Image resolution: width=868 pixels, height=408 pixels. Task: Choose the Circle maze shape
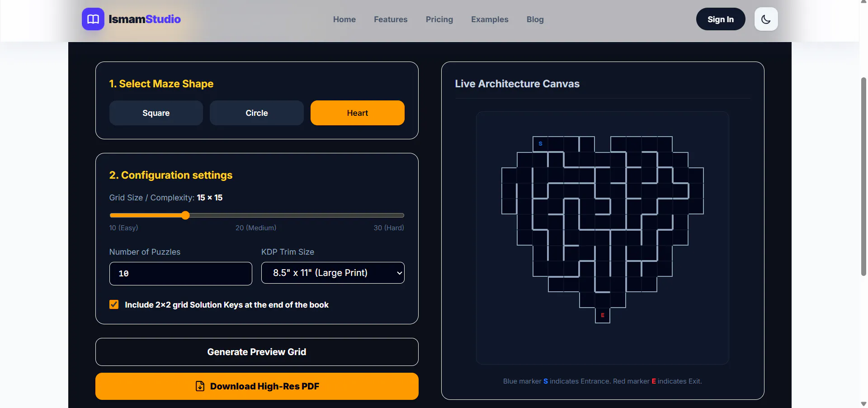coord(257,113)
